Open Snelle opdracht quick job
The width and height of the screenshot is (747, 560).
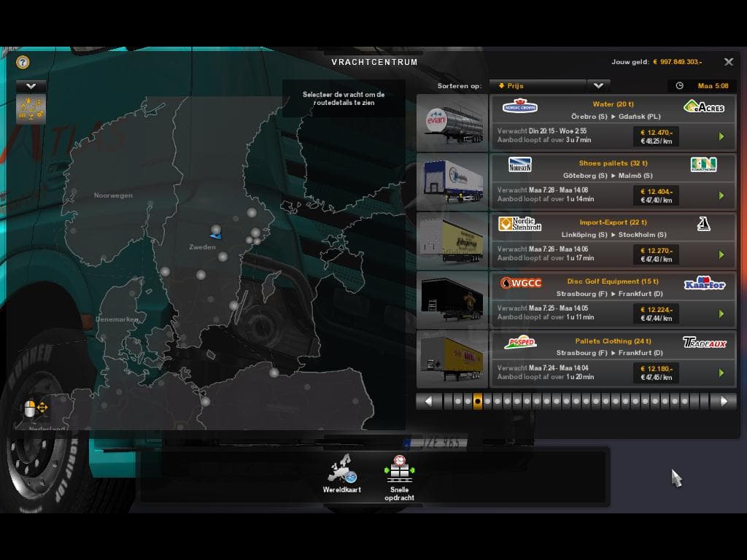click(x=399, y=478)
